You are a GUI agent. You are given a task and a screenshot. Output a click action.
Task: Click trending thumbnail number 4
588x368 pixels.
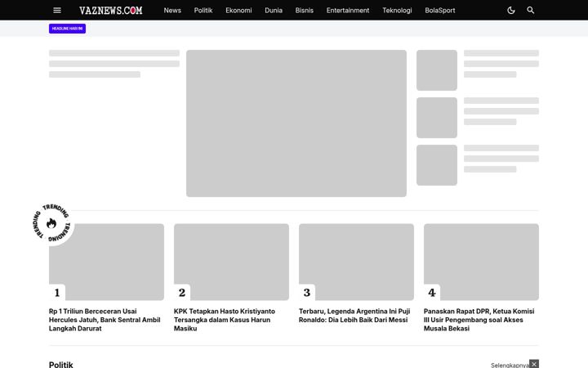click(481, 262)
